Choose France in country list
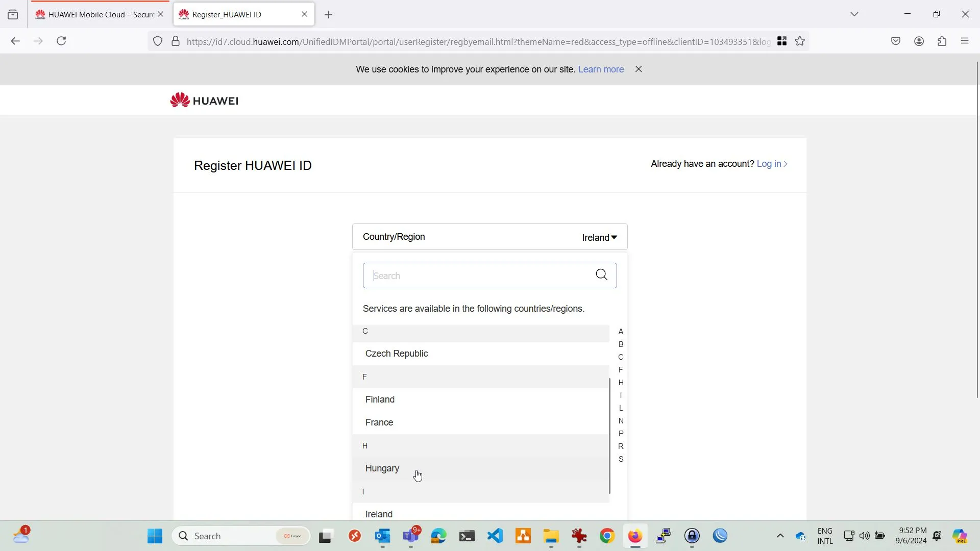Screen dimensions: 980x551 481,422
